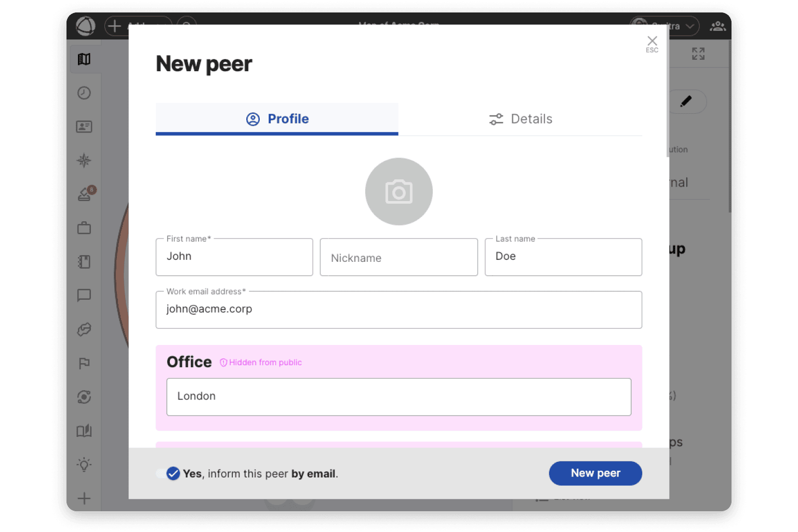The image size is (798, 532).
Task: Open the briefcase icon in sidebar
Action: pos(84,228)
